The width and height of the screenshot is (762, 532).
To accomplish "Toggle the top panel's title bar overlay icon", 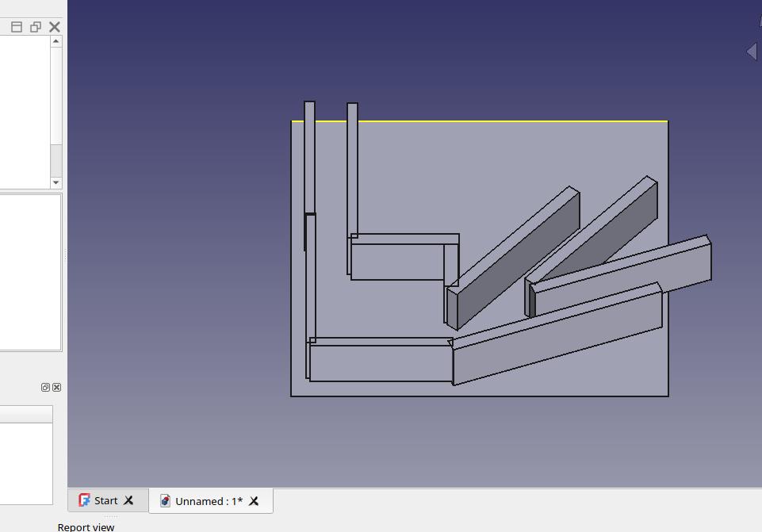I will [17, 27].
